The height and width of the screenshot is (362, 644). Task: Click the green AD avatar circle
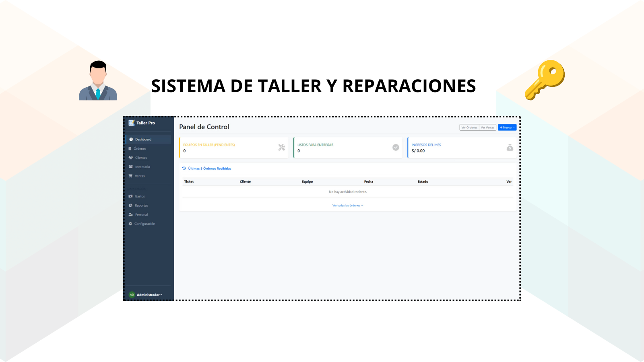(x=132, y=295)
